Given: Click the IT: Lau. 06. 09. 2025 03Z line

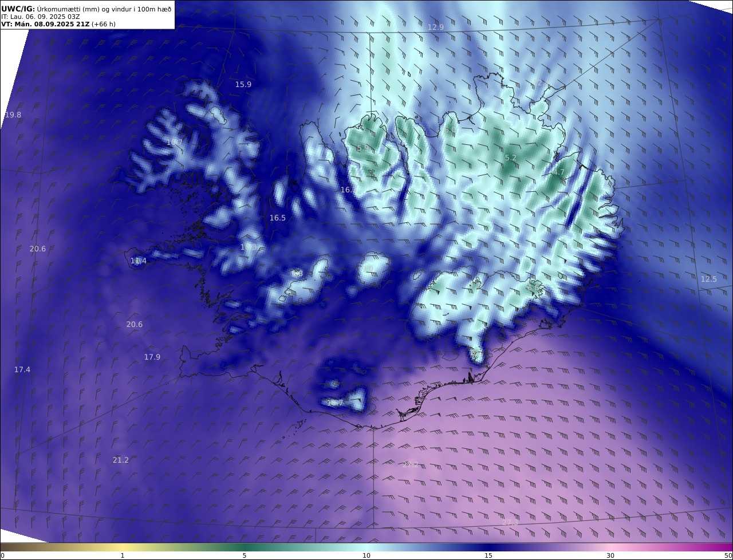Looking at the screenshot, I should coord(41,17).
